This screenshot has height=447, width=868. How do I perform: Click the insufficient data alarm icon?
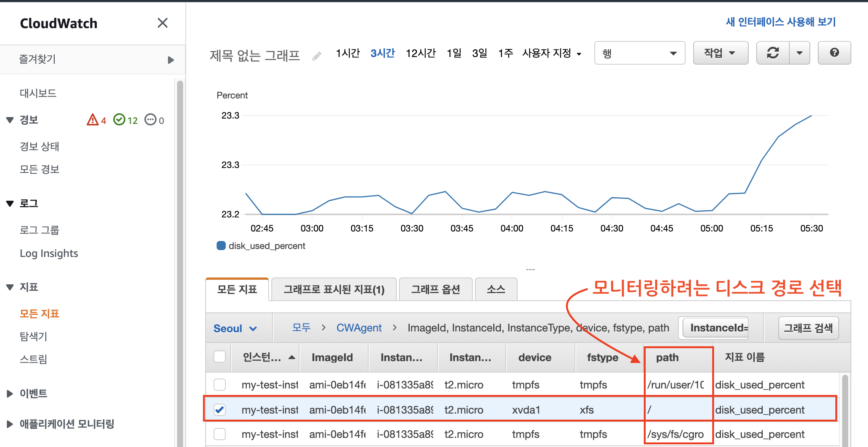(x=150, y=120)
